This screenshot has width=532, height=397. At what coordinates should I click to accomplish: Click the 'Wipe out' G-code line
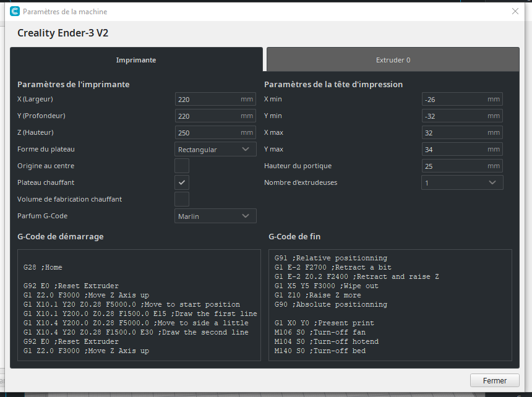coord(327,286)
